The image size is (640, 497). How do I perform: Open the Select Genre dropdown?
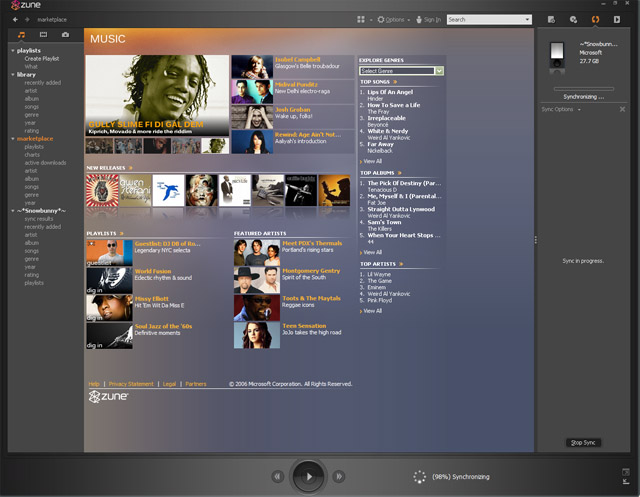click(401, 71)
